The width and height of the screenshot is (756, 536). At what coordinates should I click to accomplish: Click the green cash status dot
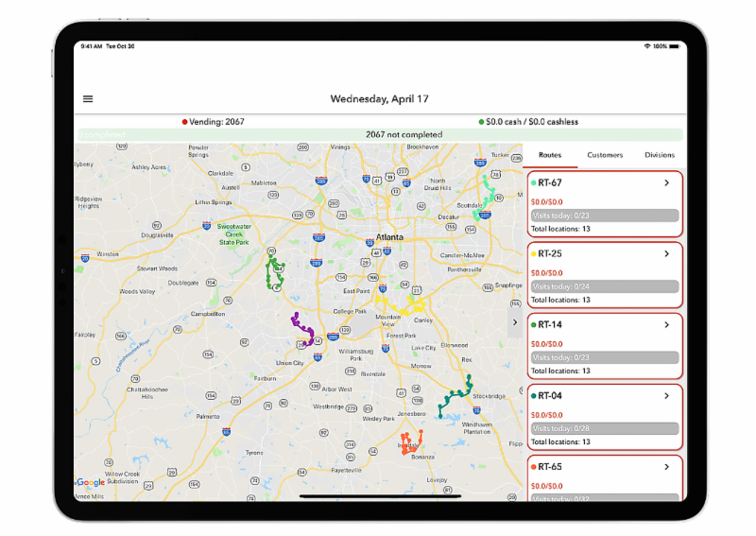click(481, 122)
